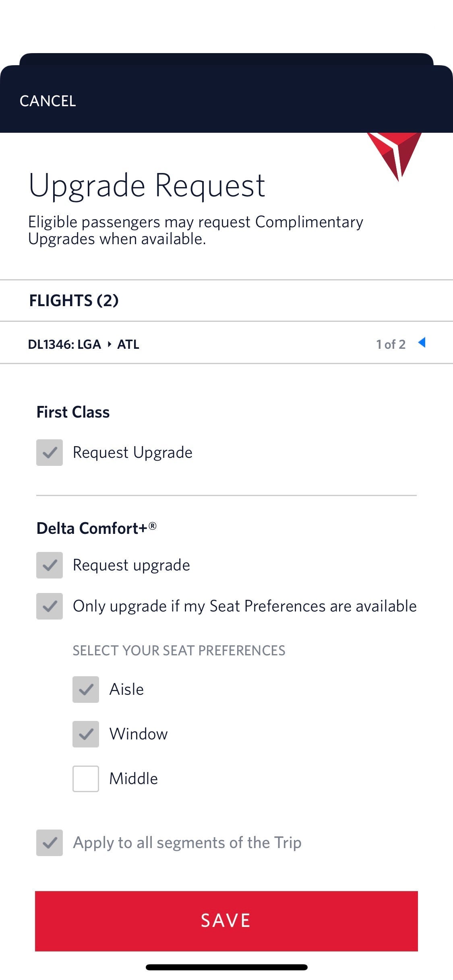Image resolution: width=453 pixels, height=980 pixels.
Task: Tap the FLIGHTS (2) section header
Action: 74,301
